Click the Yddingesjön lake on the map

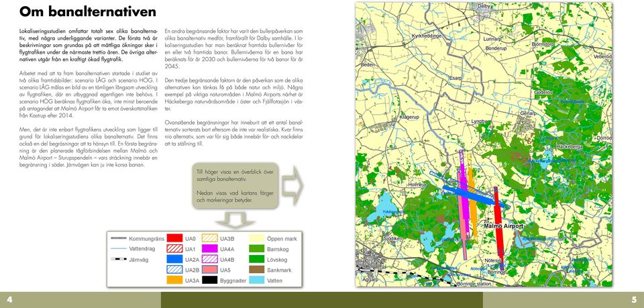pyautogui.click(x=382, y=207)
